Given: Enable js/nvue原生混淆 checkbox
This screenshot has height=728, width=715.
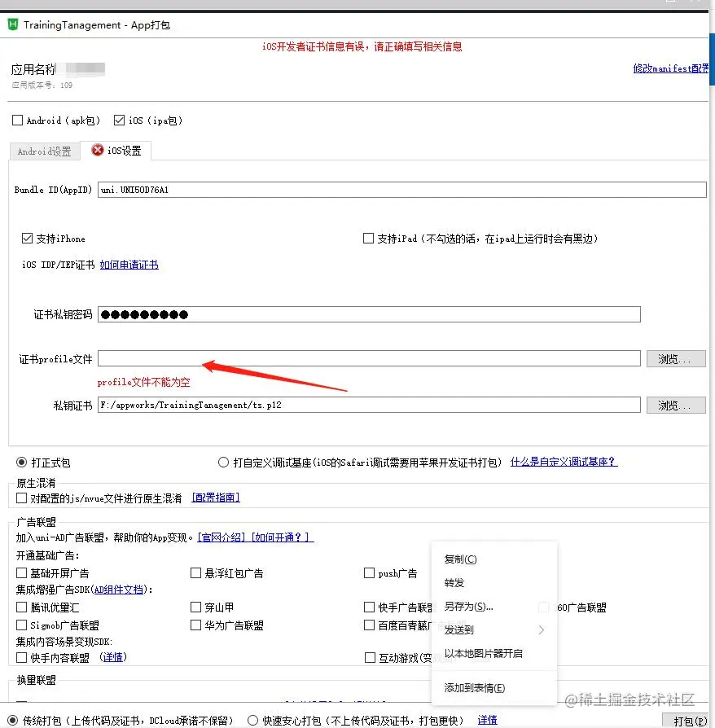Looking at the screenshot, I should pyautogui.click(x=21, y=498).
